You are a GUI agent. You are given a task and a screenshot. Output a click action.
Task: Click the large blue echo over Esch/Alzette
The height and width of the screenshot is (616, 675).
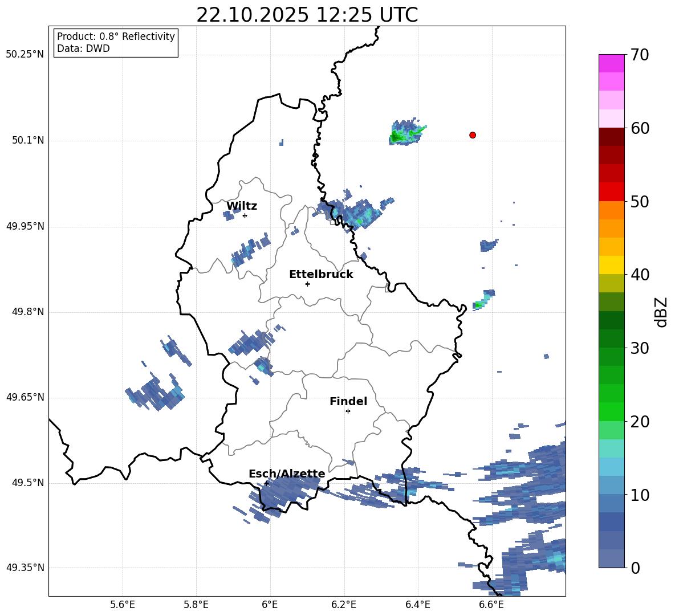point(288,490)
